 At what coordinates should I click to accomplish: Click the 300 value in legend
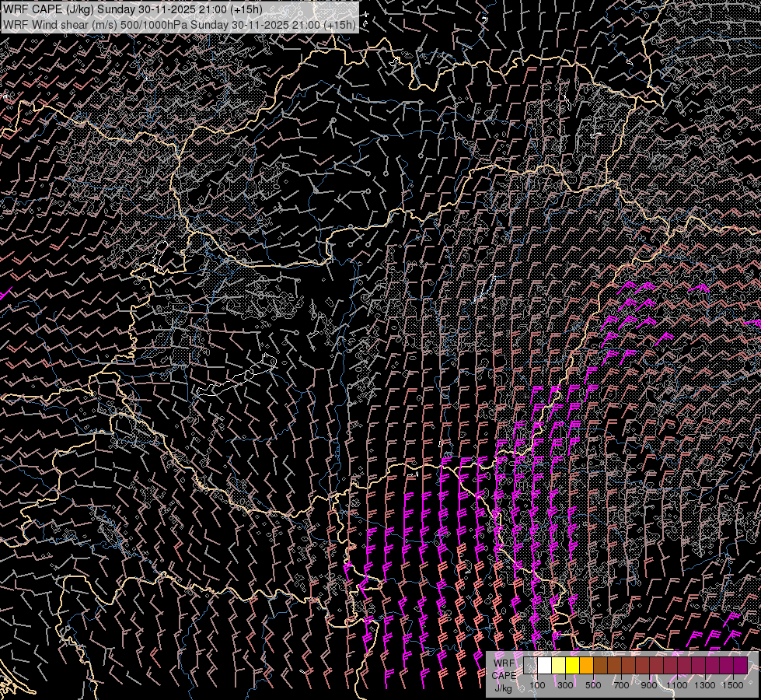(565, 685)
